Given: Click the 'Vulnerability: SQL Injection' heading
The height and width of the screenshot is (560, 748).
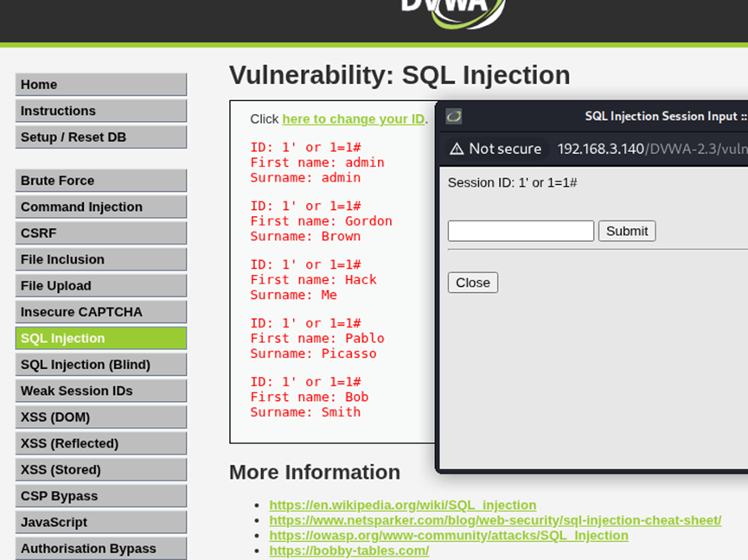Looking at the screenshot, I should [x=400, y=75].
